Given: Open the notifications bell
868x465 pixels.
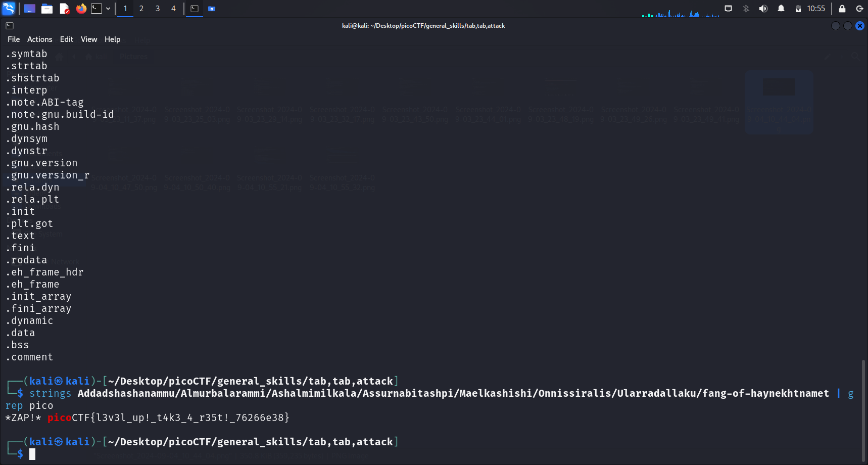Looking at the screenshot, I should [781, 9].
